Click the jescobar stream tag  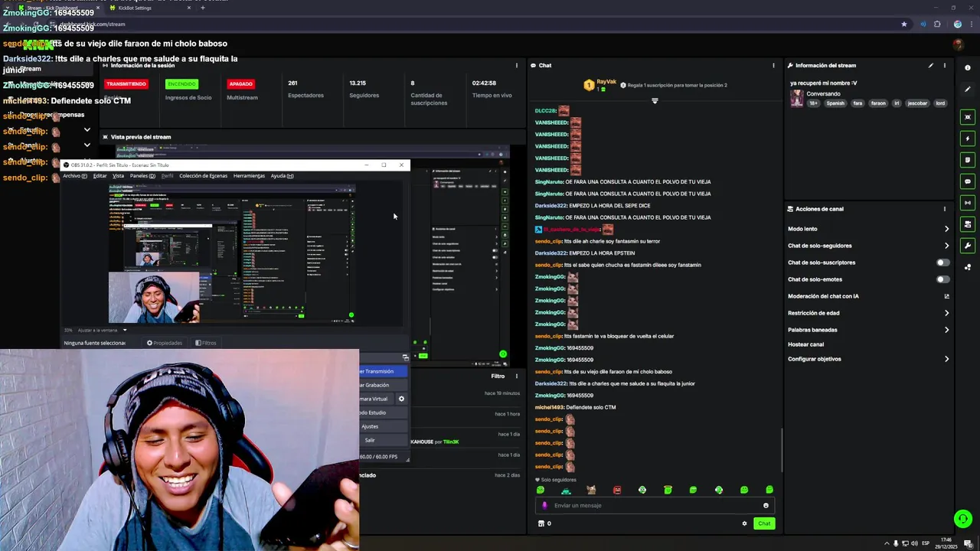[x=917, y=103]
